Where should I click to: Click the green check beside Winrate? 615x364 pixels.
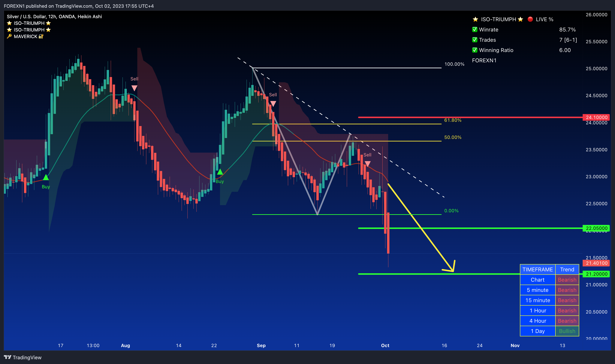(x=475, y=30)
